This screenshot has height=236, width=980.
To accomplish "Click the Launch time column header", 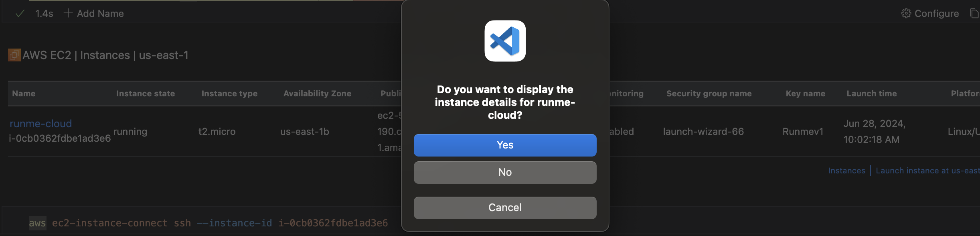I will (x=871, y=94).
